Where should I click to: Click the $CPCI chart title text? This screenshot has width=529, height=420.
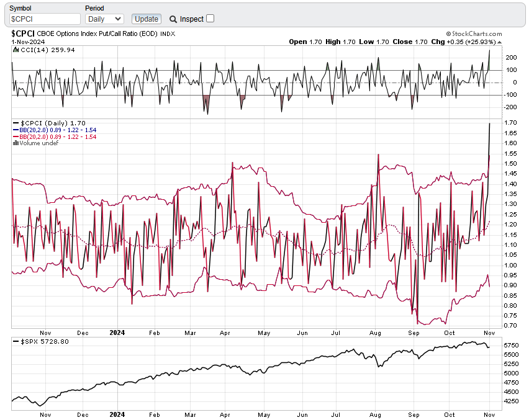23,34
